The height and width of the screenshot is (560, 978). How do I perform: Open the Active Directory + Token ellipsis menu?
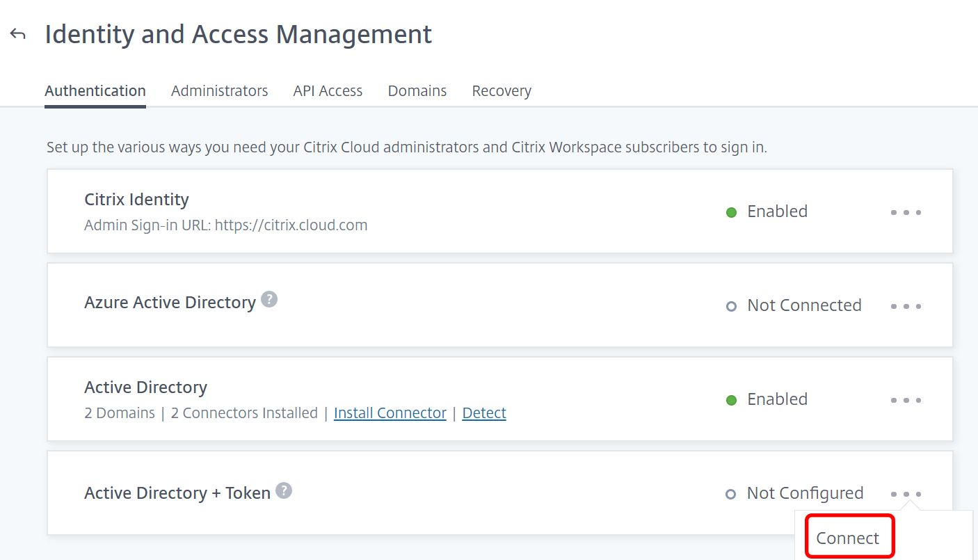(x=906, y=494)
